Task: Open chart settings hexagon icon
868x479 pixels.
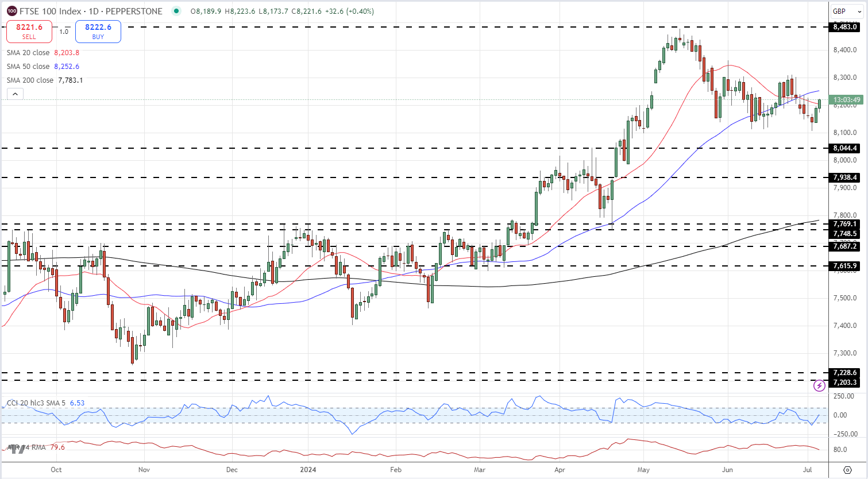Action: click(847, 470)
